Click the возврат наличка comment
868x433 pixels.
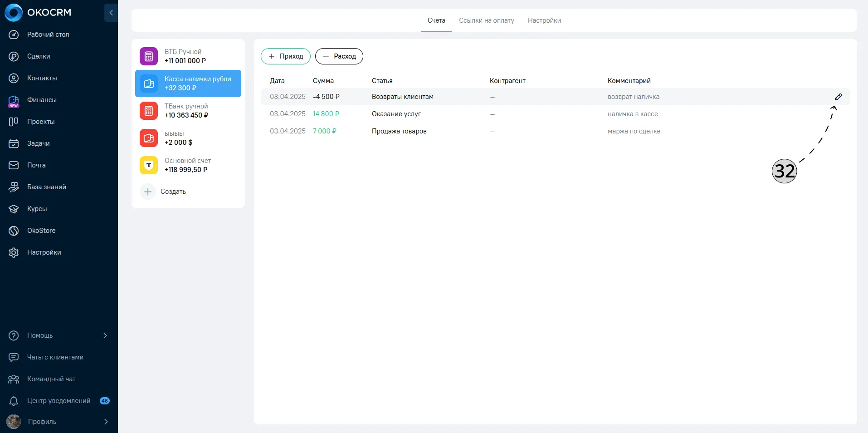pyautogui.click(x=634, y=97)
